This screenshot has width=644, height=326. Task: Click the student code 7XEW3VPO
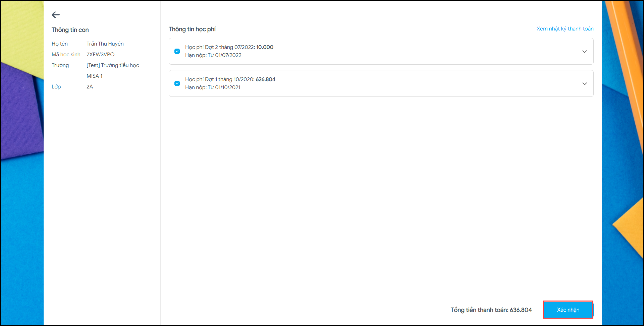click(100, 55)
